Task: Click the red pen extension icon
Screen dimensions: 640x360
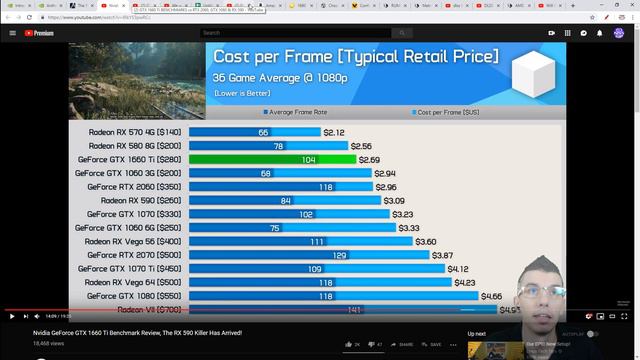Action: click(607, 18)
